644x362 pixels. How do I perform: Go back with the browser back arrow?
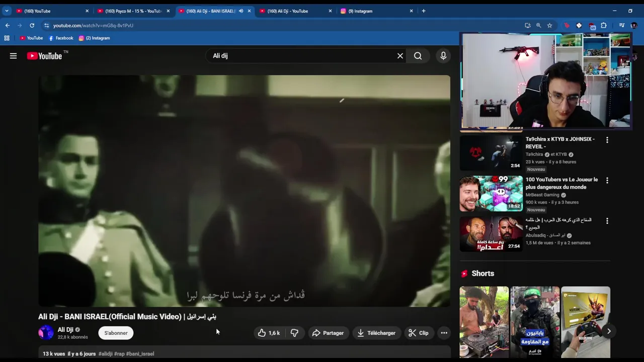click(7, 25)
